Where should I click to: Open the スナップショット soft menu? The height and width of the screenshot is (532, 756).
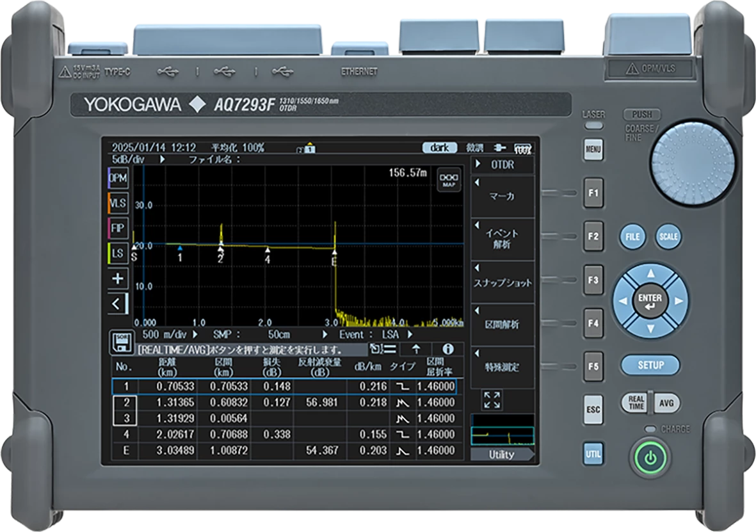pyautogui.click(x=503, y=282)
